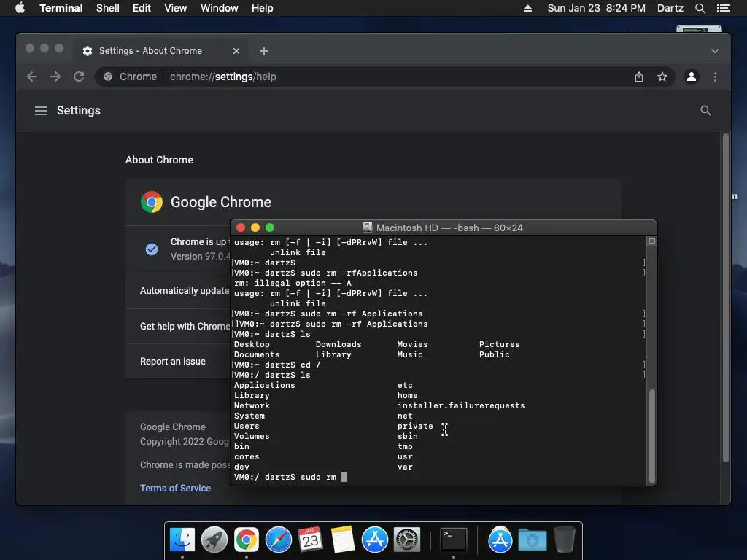Viewport: 747px width, 560px height.
Task: Open Safari from the Dock
Action: click(278, 540)
